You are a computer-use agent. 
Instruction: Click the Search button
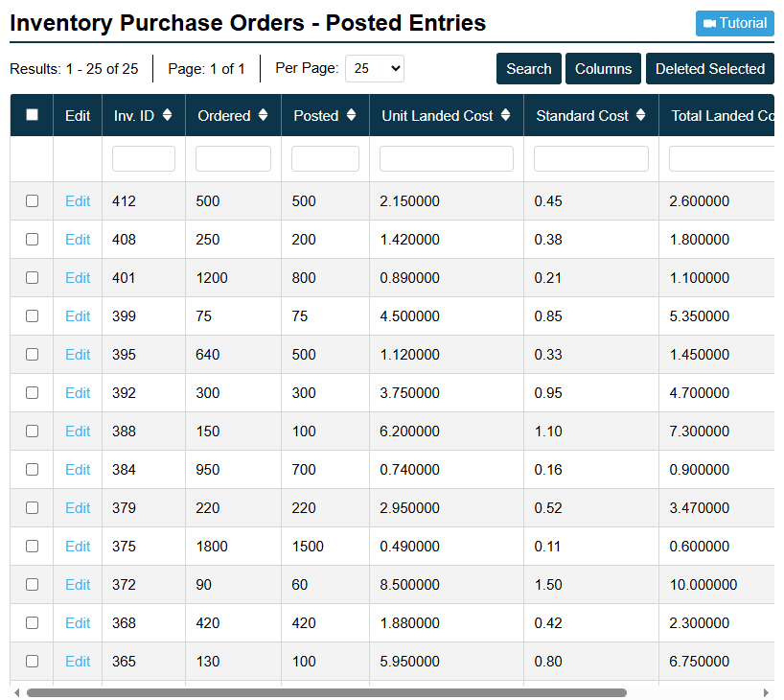(528, 68)
